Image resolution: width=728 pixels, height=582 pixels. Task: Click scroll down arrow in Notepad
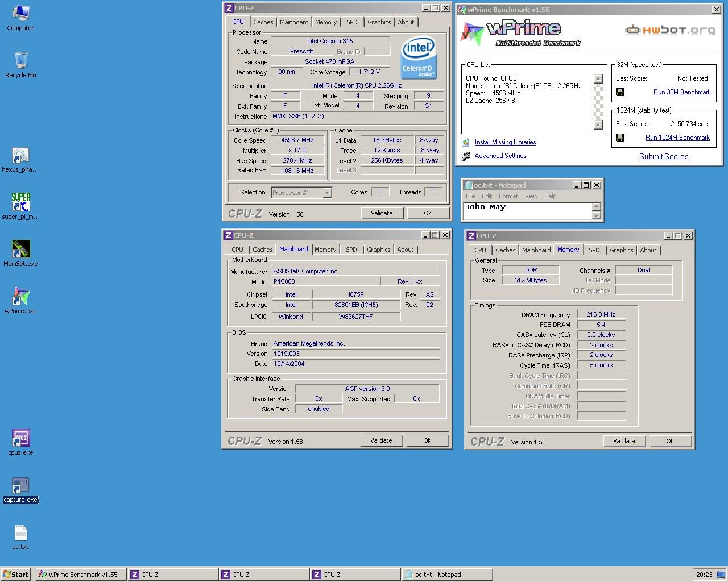pos(596,215)
